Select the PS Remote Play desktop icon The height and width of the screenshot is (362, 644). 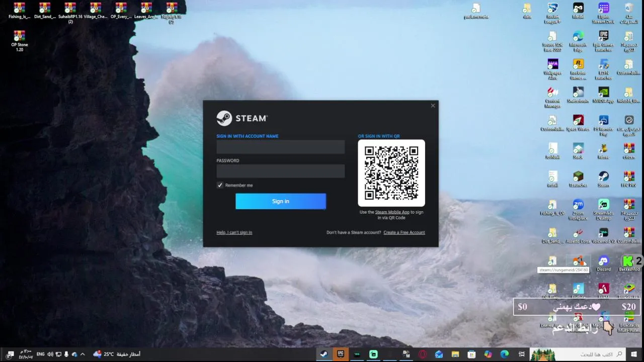pos(603,126)
